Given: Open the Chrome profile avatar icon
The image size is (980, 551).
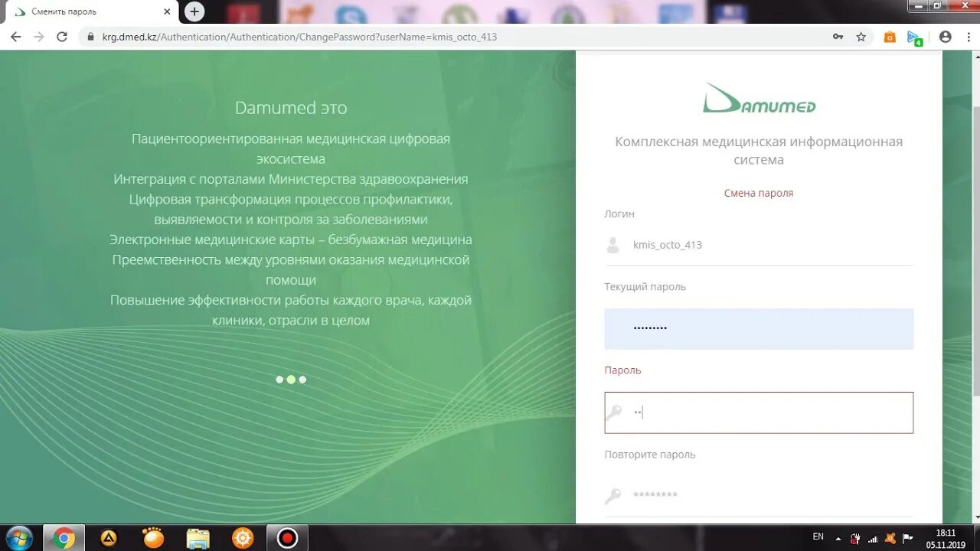Looking at the screenshot, I should point(946,37).
